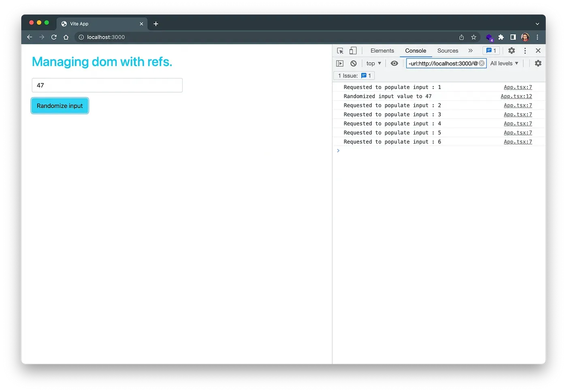The height and width of the screenshot is (392, 567).
Task: Open the App.tsx:12 source link
Action: point(516,96)
